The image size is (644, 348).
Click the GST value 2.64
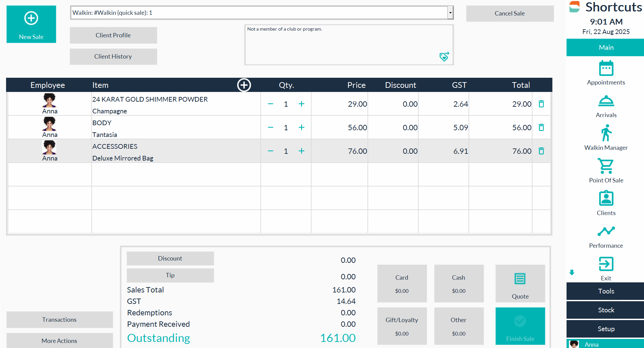(x=460, y=104)
